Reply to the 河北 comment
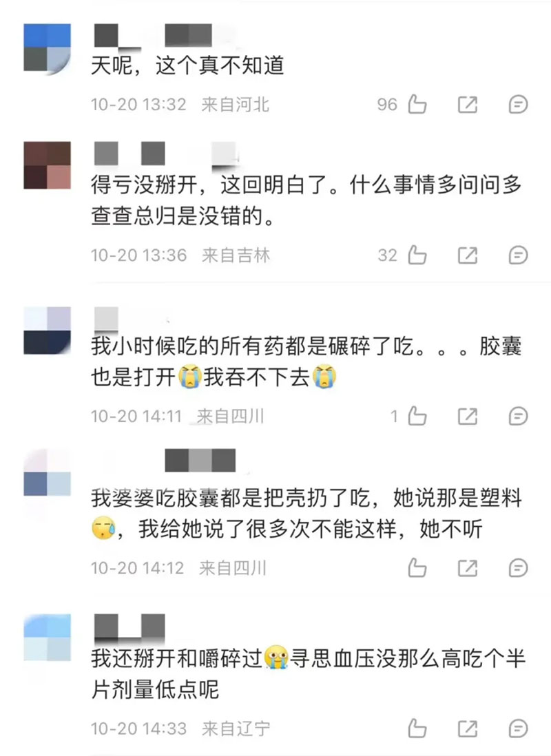This screenshot has height=756, width=551. (x=518, y=104)
